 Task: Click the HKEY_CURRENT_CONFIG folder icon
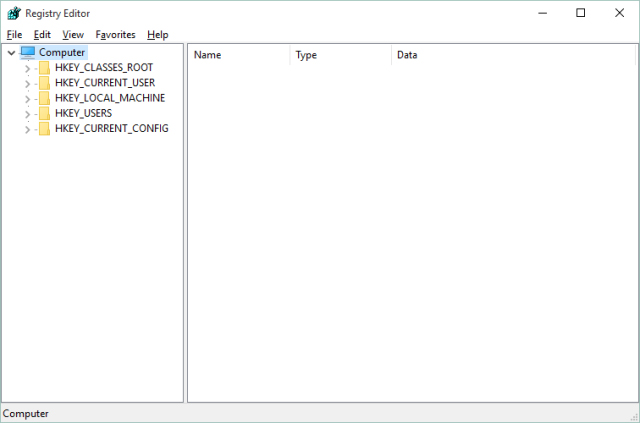[x=44, y=129]
